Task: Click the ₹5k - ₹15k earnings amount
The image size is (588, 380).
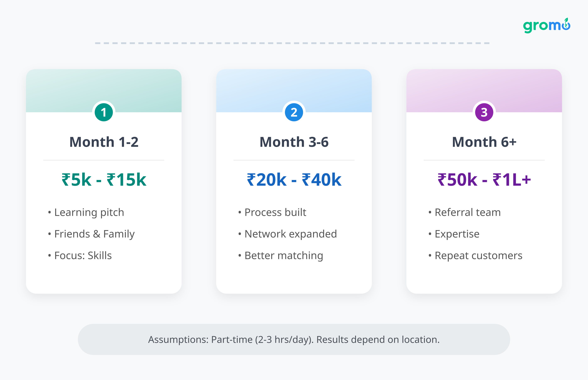Action: (104, 180)
